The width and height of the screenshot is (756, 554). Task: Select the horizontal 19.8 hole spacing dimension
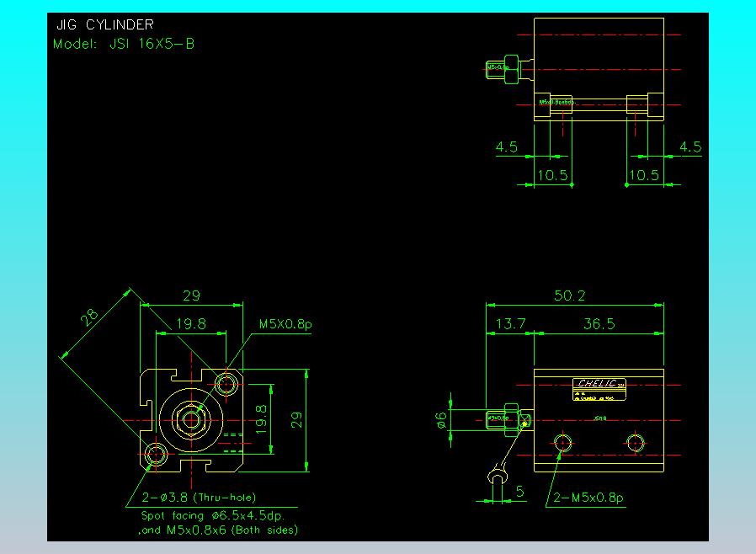[x=191, y=323]
